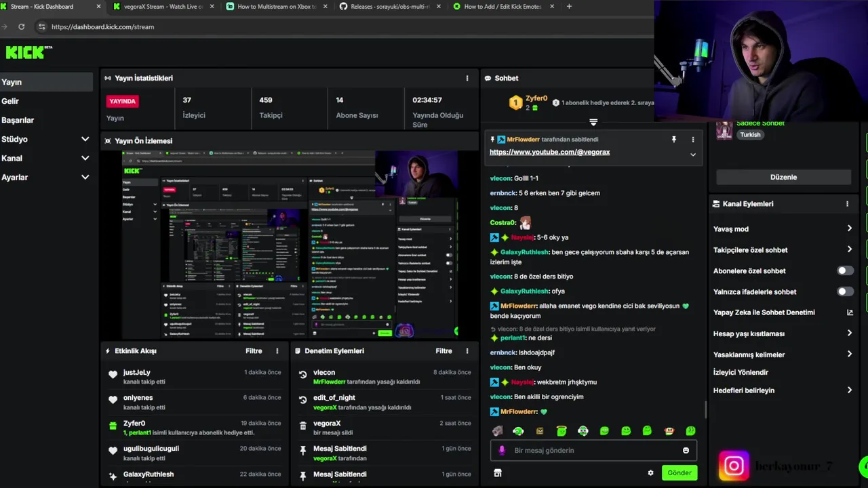868x488 pixels.
Task: Click ugulibugulicuguli in activity feed
Action: coord(151,449)
